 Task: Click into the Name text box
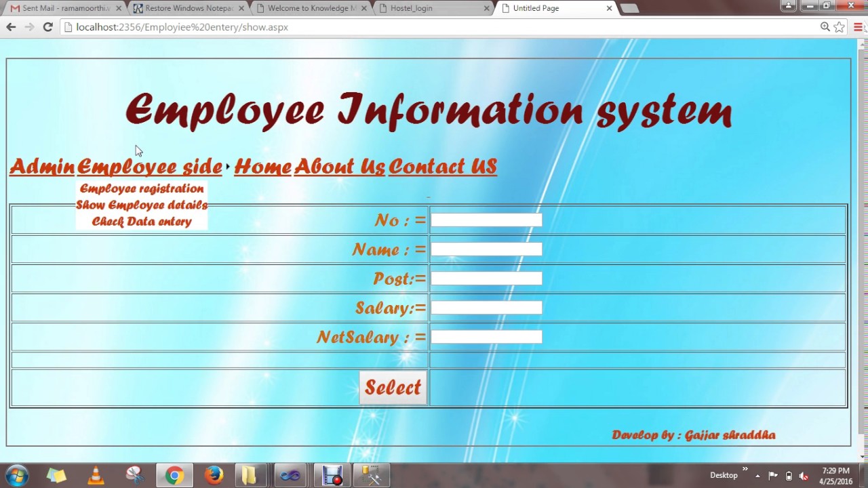[x=486, y=249]
